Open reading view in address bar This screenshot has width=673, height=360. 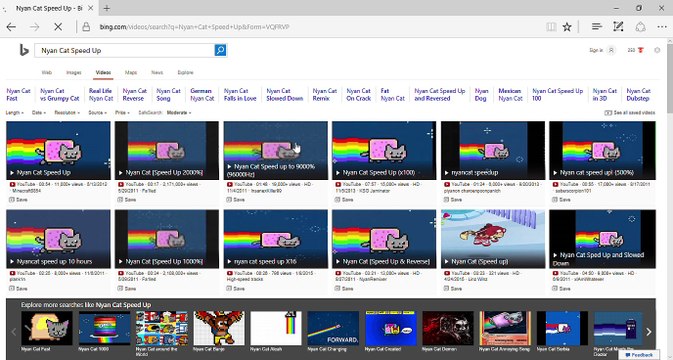551,27
